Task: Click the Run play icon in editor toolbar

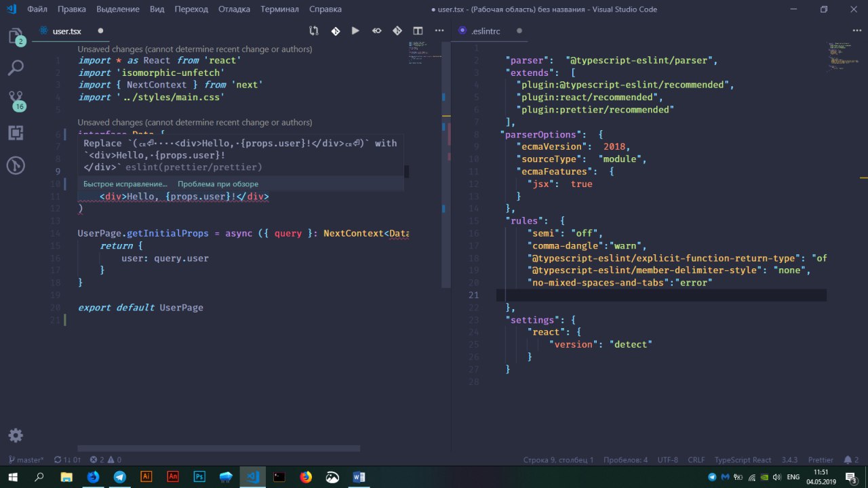Action: (355, 30)
